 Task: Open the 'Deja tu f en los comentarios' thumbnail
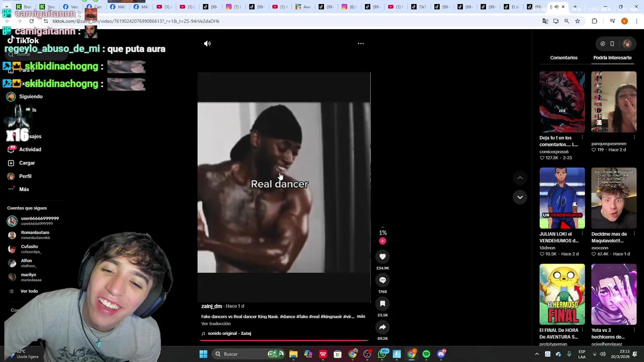pos(562,102)
